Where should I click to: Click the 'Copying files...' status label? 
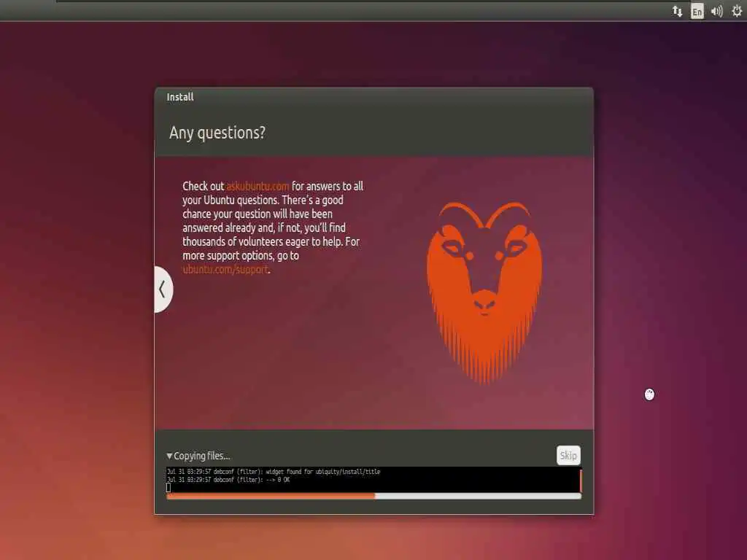[202, 456]
